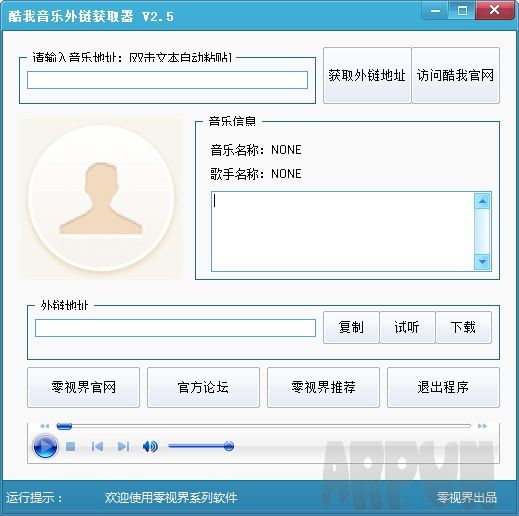Click the music address input field
519x516 pixels.
167,80
